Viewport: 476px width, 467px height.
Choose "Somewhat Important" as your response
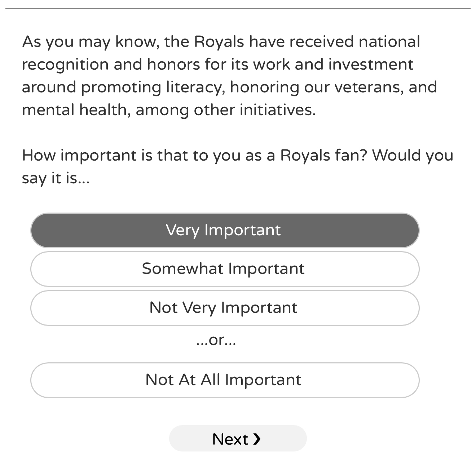click(224, 269)
